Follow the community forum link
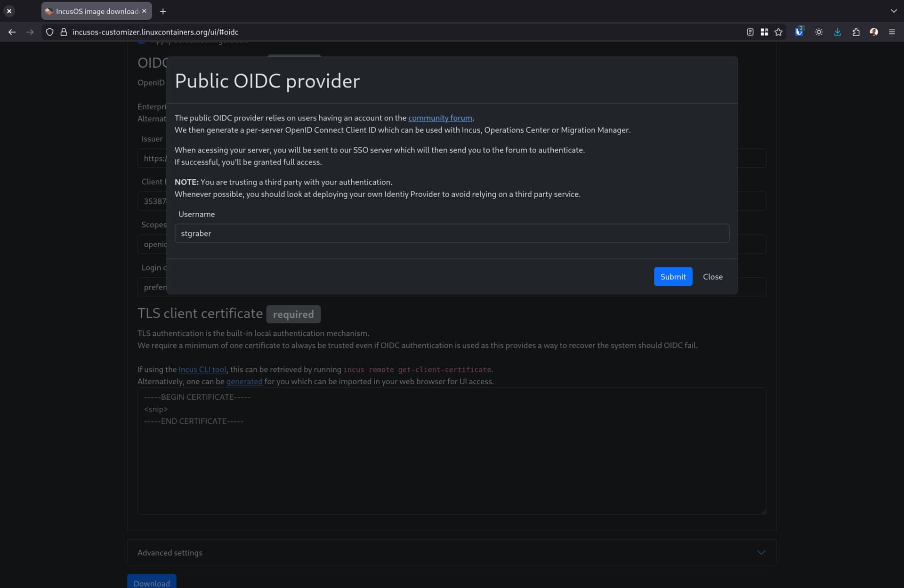Viewport: 904px width, 588px height. (x=440, y=118)
